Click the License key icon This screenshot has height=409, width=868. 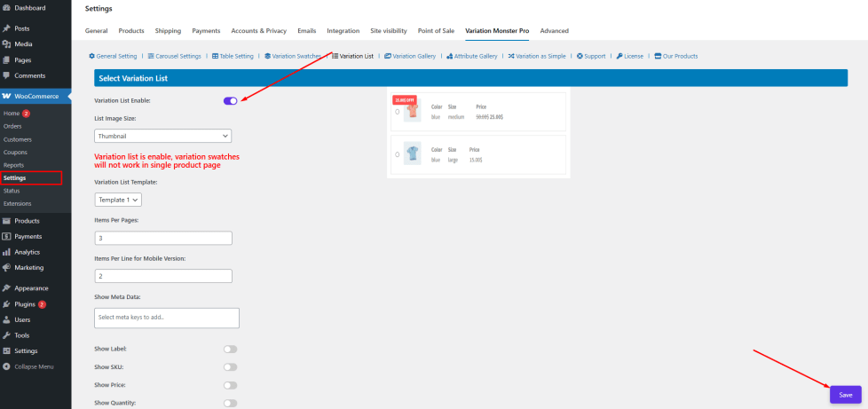click(619, 57)
